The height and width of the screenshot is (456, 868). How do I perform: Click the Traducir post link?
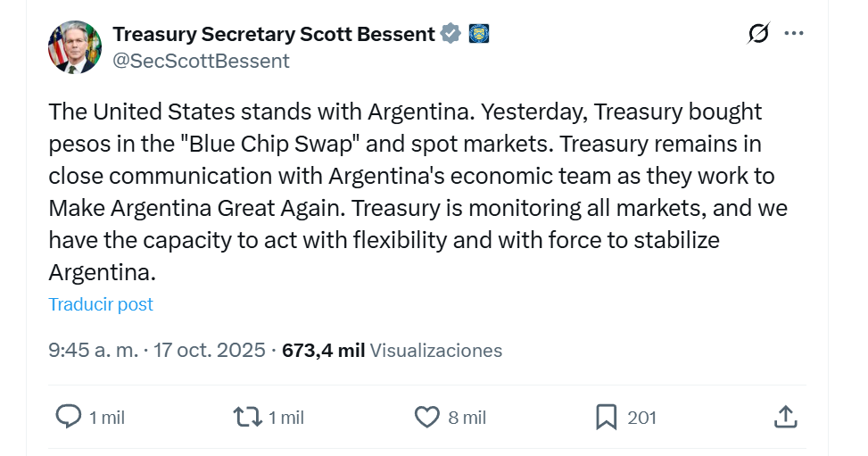tap(101, 304)
